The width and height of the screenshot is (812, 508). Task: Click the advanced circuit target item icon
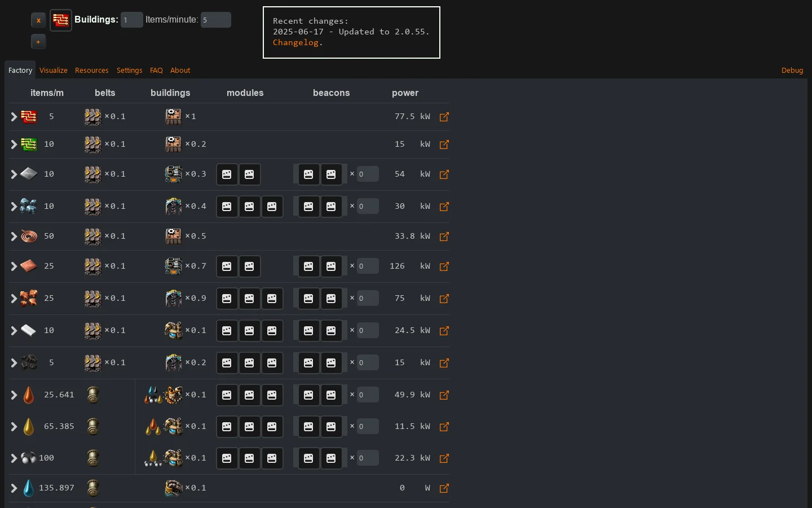pos(61,20)
